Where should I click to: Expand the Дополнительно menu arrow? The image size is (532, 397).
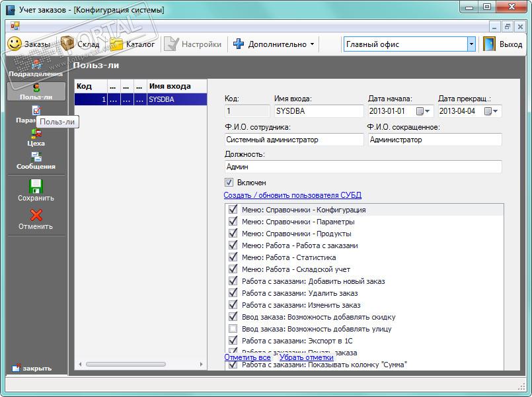coord(312,44)
